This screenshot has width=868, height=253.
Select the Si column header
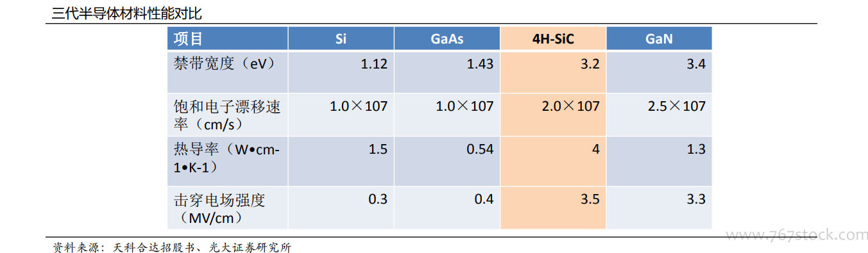point(341,39)
